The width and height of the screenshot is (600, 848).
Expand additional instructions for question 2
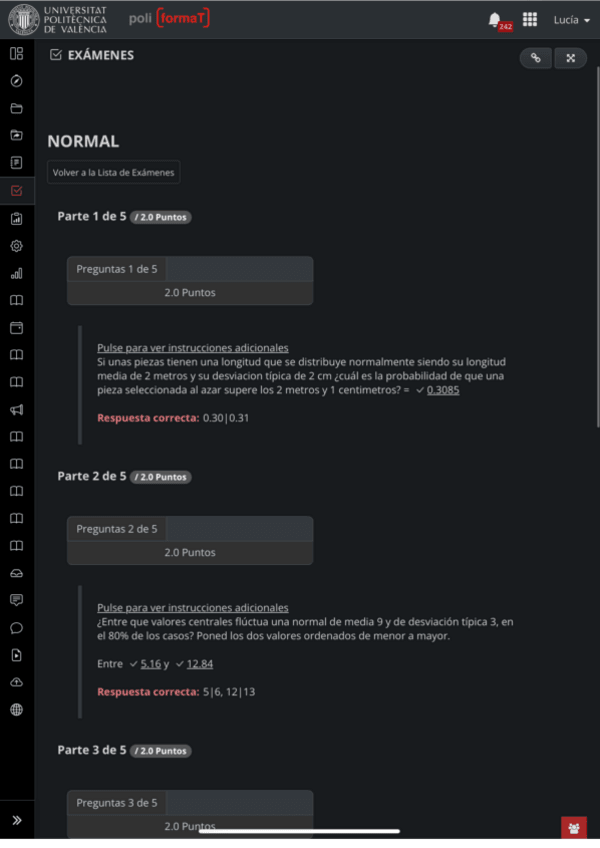coord(192,607)
